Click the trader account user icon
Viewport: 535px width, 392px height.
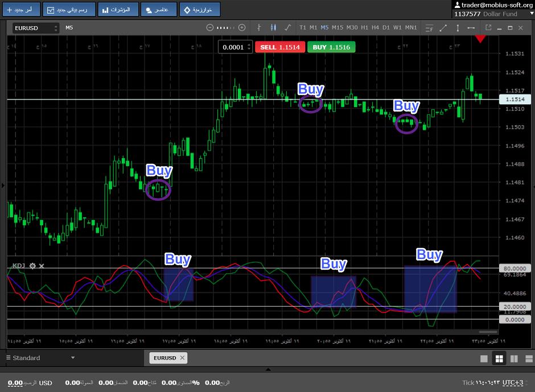[457, 5]
